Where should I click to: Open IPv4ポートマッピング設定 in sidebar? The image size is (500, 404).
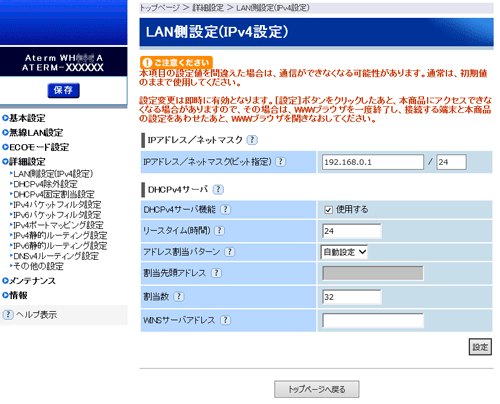(58, 225)
